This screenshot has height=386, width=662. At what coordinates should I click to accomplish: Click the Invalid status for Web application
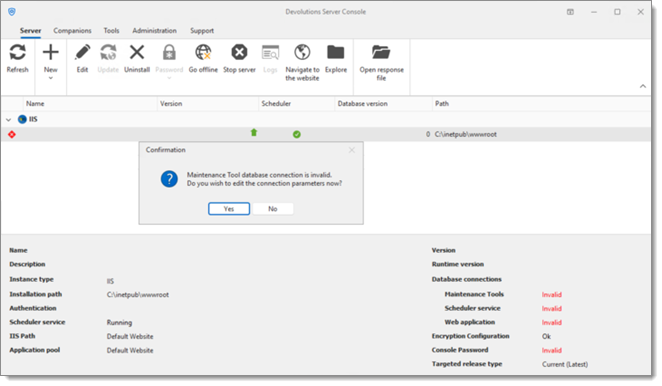tap(552, 322)
